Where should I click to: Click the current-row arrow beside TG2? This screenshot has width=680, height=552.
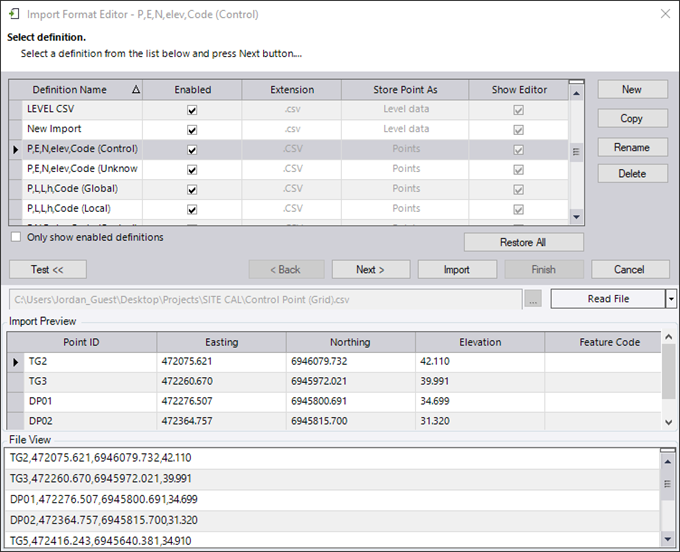point(16,362)
